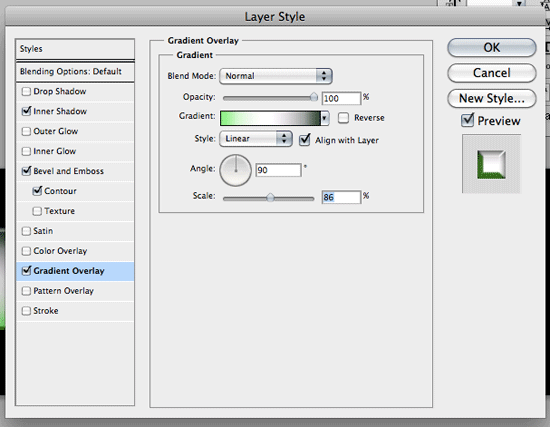Select the Gradient Overlay label

[69, 271]
